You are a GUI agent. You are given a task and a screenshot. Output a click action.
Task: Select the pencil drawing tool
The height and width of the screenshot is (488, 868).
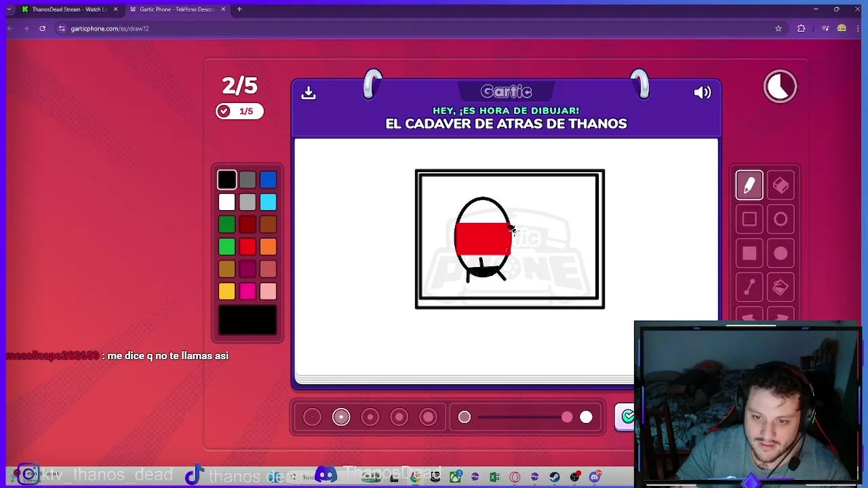coord(749,185)
